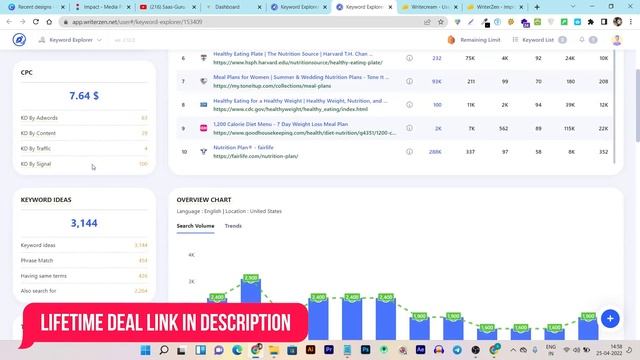Viewport: 640px width, 360px height.
Task: Switch to the Trends tab
Action: (x=233, y=226)
